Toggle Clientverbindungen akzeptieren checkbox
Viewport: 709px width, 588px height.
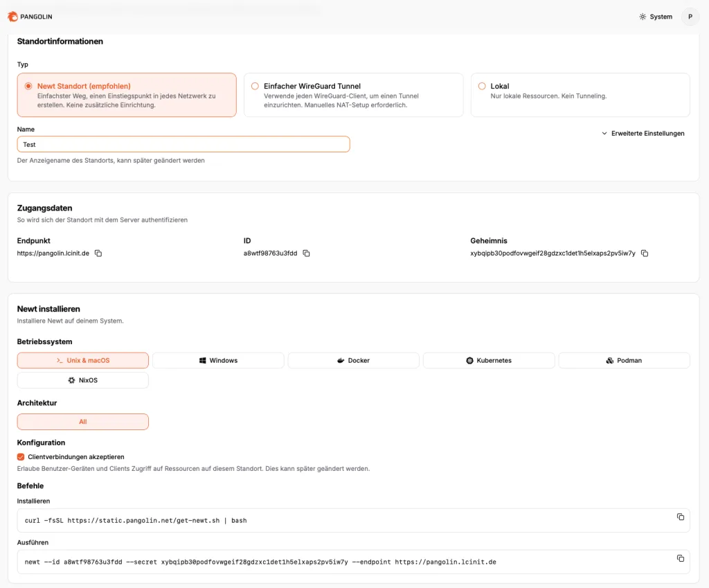pos(21,457)
